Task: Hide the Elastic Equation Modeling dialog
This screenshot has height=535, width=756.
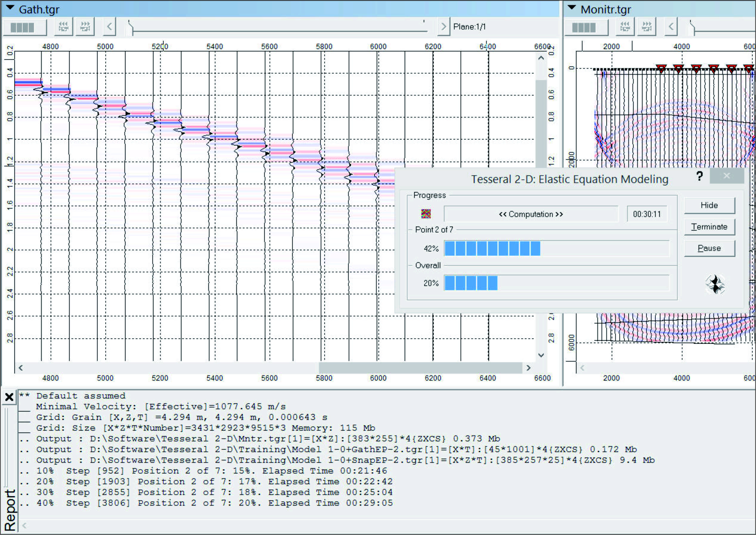Action: tap(709, 205)
